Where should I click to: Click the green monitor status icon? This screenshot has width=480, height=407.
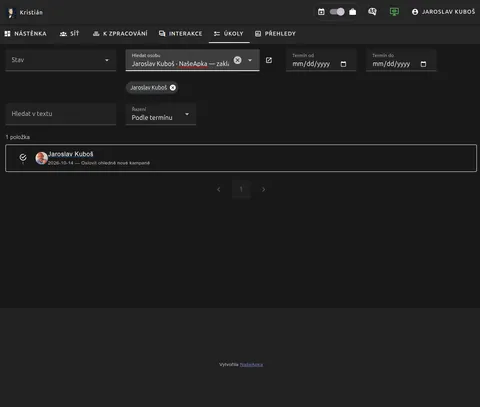[394, 12]
